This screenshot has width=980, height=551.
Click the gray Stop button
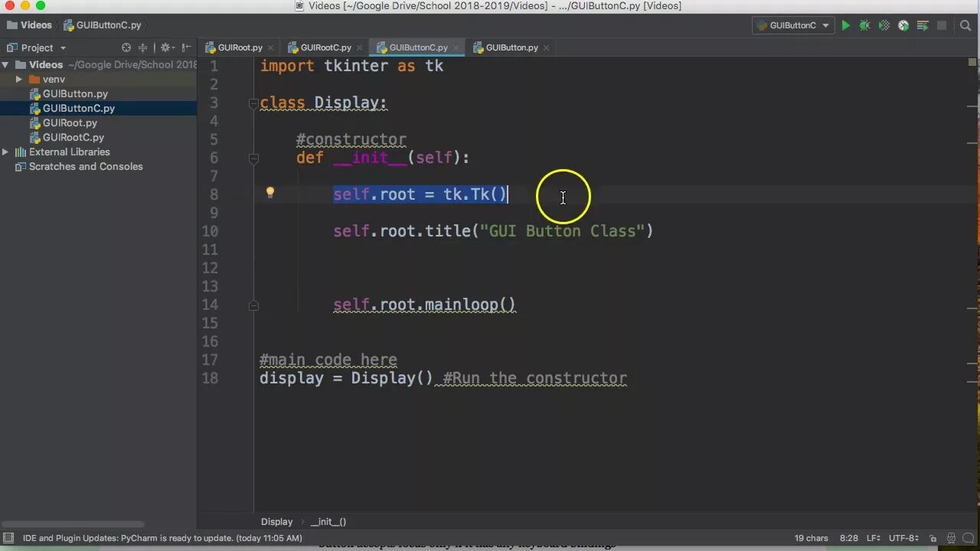[x=942, y=25]
